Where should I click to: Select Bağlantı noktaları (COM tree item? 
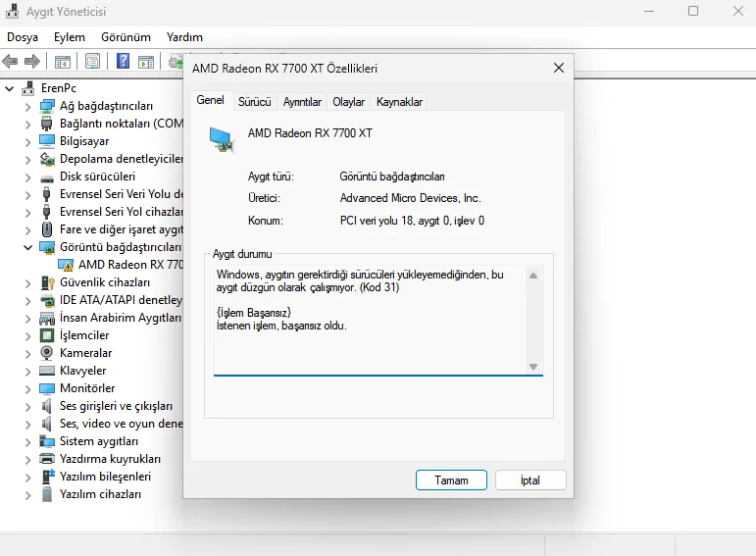[x=122, y=124]
